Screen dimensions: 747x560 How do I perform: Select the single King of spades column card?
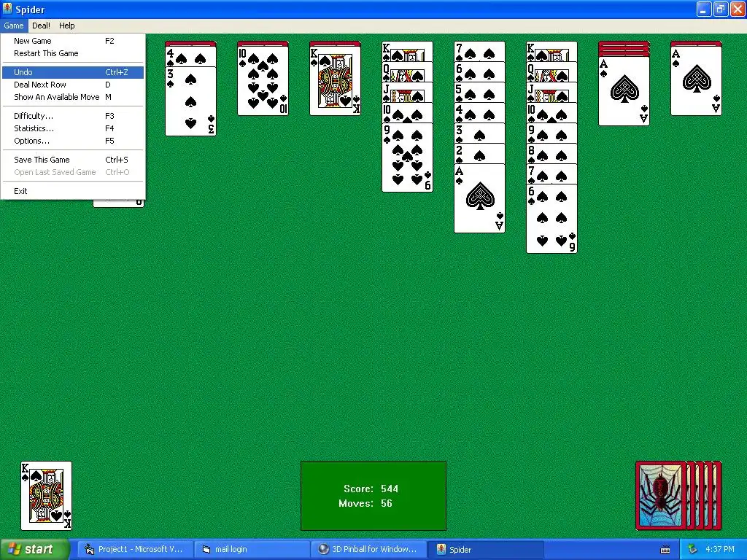[x=335, y=80]
